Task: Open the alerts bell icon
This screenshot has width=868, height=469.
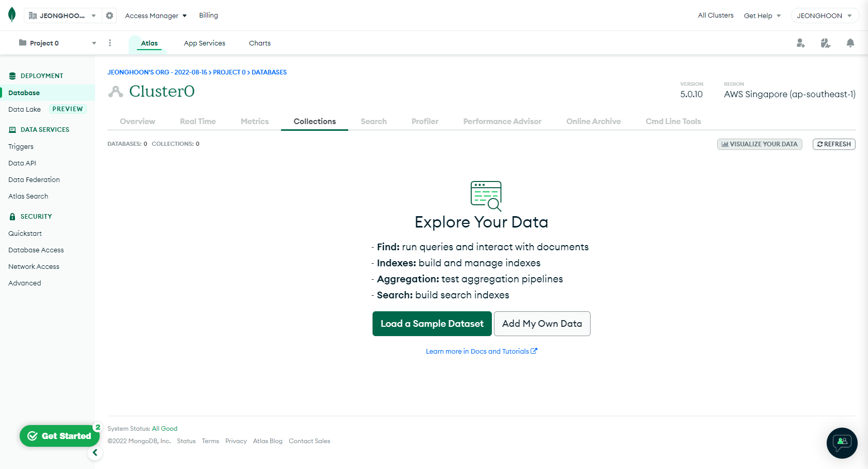Action: [x=850, y=43]
